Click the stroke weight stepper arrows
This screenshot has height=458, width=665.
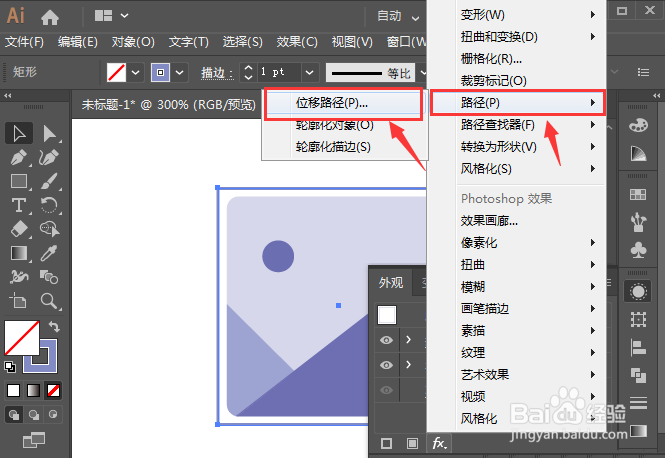[249, 73]
